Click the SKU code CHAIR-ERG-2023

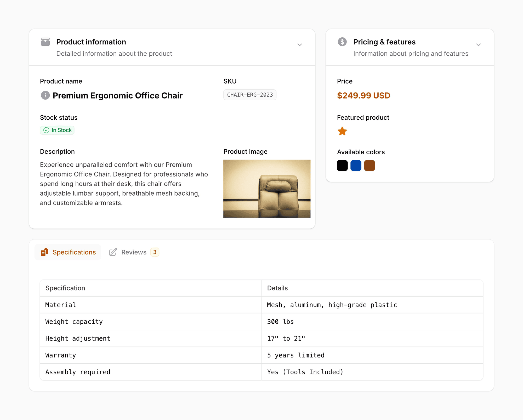pos(250,95)
